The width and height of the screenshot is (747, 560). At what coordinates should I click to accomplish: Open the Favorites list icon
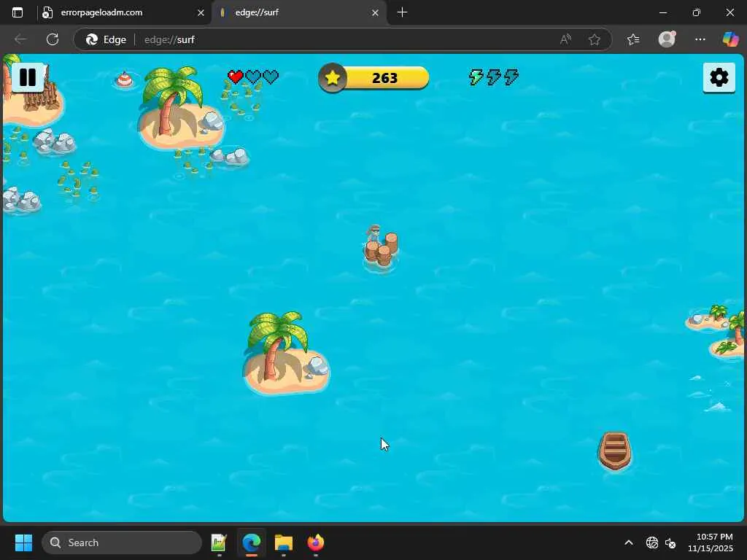coord(633,39)
